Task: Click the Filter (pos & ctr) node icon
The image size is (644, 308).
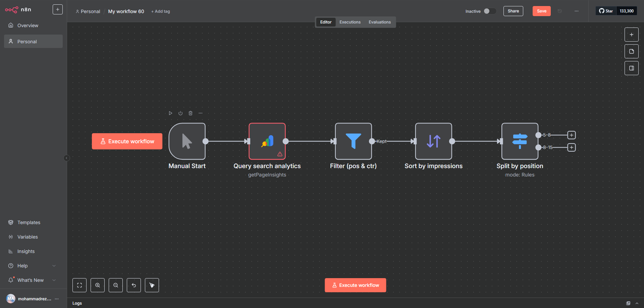Action: pyautogui.click(x=353, y=141)
